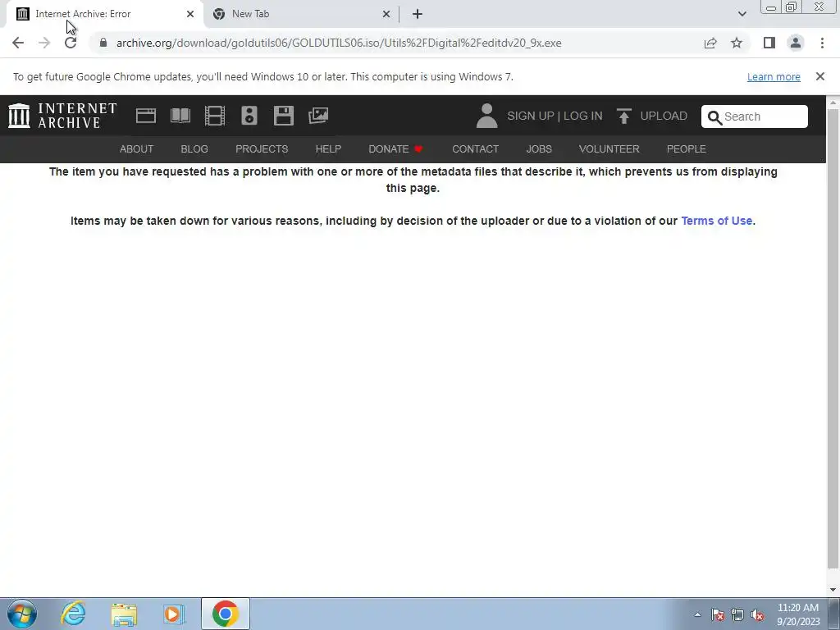Open the ABOUT menu item
This screenshot has height=630, width=840.
(137, 149)
